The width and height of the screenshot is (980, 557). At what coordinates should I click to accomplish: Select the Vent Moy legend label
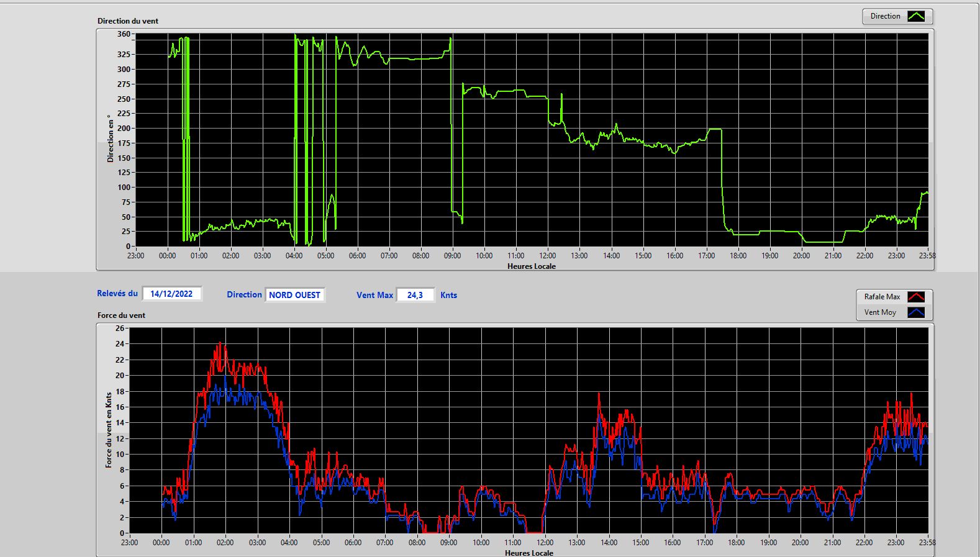(880, 312)
